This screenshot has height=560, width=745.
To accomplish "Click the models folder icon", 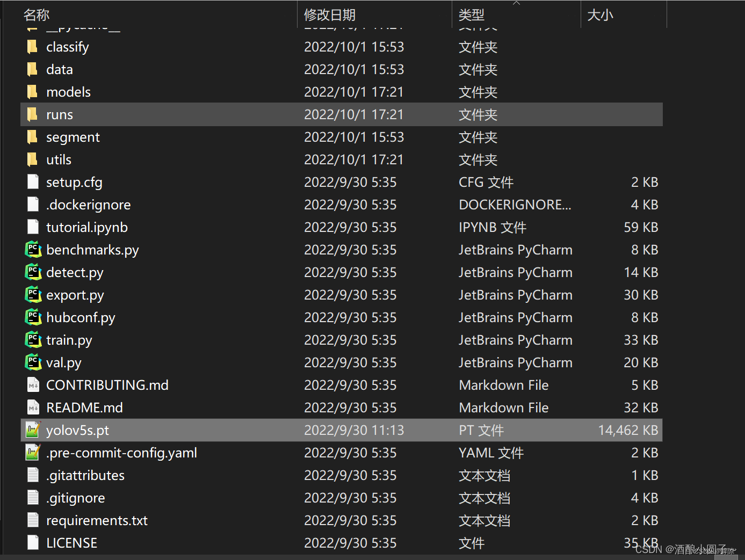I will [x=32, y=92].
